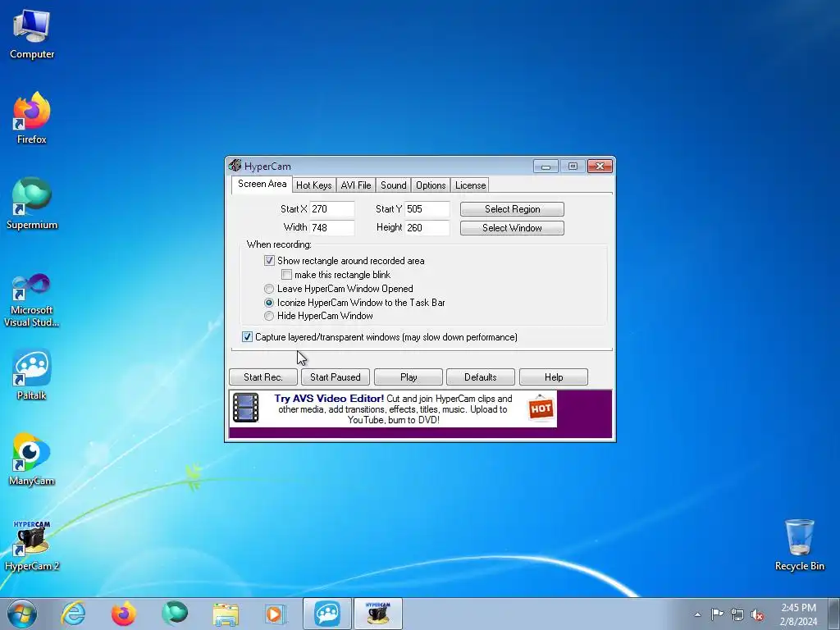Open the Action Center flag icon
Image resolution: width=840 pixels, height=630 pixels.
pyautogui.click(x=717, y=614)
